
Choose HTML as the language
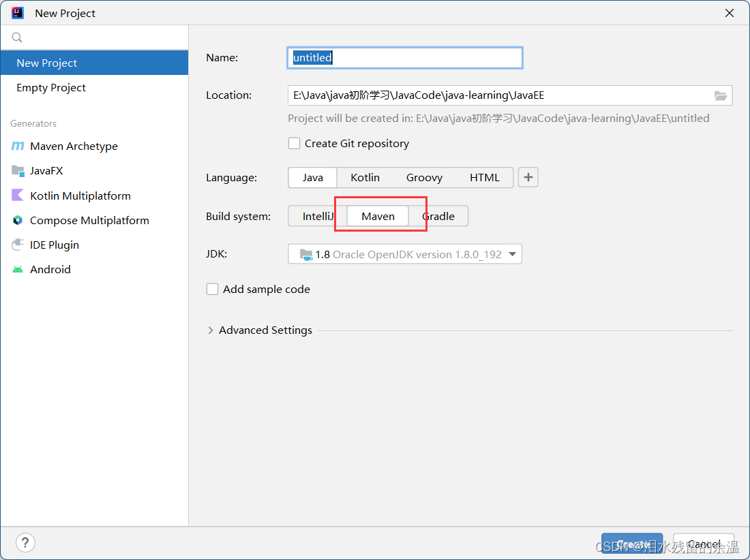485,177
